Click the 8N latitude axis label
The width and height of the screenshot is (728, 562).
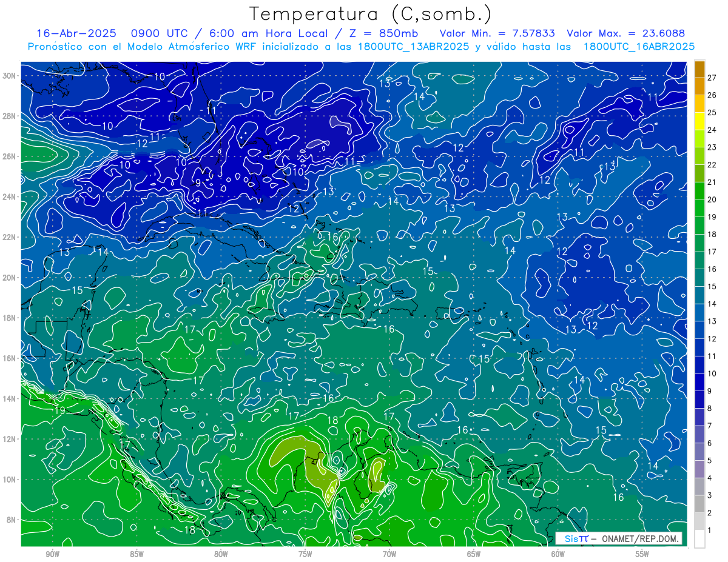tap(12, 520)
